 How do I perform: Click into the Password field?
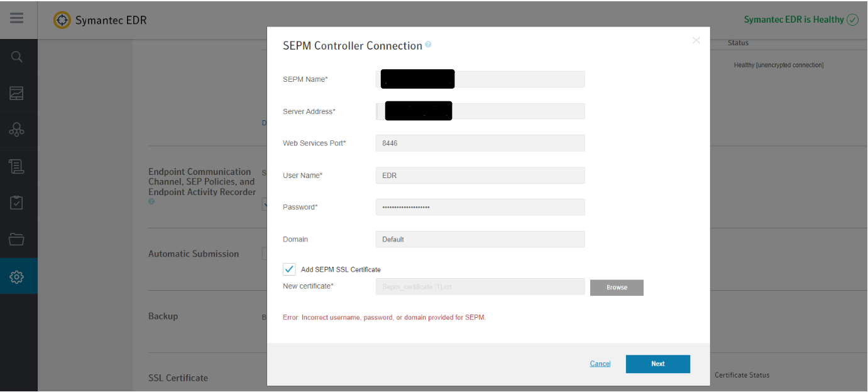480,207
